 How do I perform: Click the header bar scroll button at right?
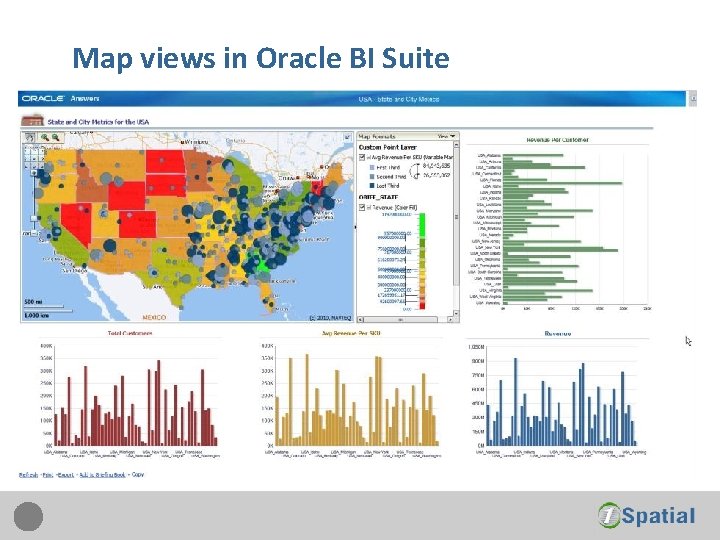coord(693,99)
